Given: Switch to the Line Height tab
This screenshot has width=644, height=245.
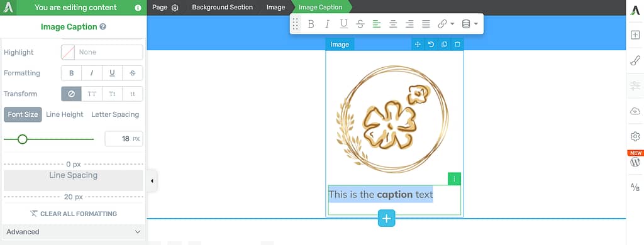Looking at the screenshot, I should [65, 114].
